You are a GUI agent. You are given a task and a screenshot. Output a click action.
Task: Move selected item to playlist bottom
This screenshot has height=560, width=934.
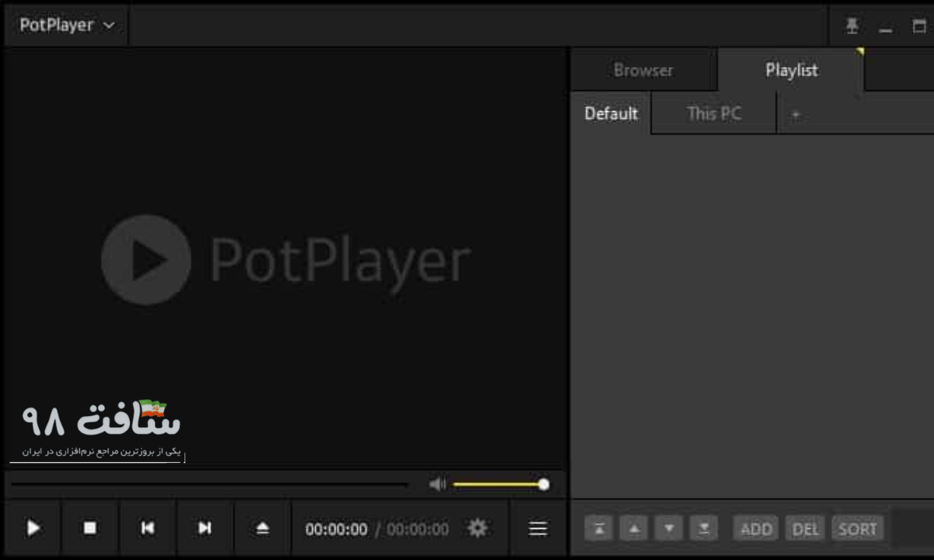tap(704, 528)
